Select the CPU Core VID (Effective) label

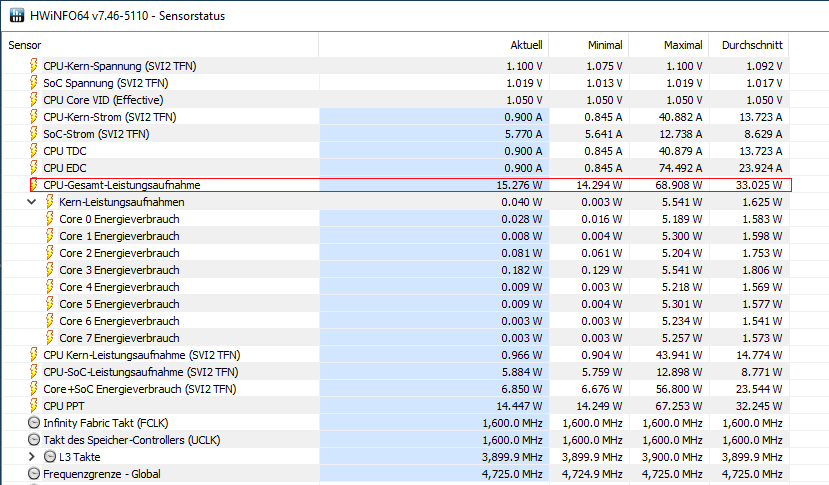(x=103, y=100)
